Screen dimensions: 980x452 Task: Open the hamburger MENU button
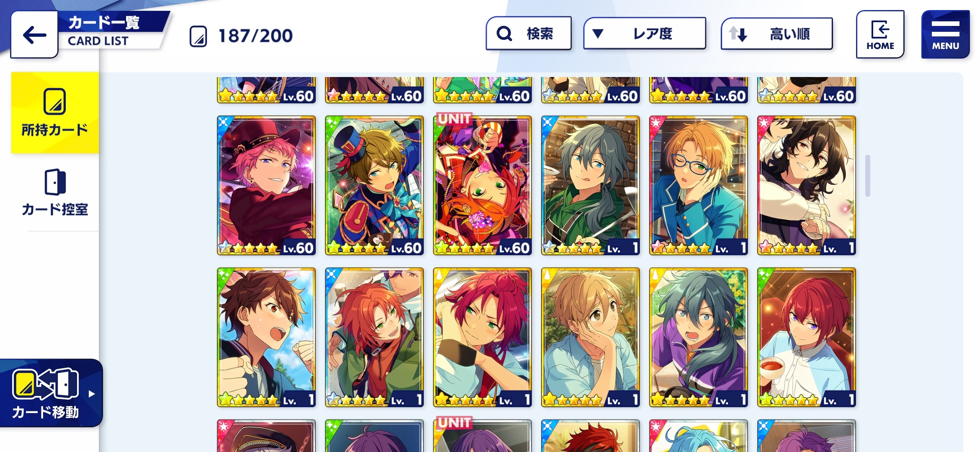click(945, 34)
